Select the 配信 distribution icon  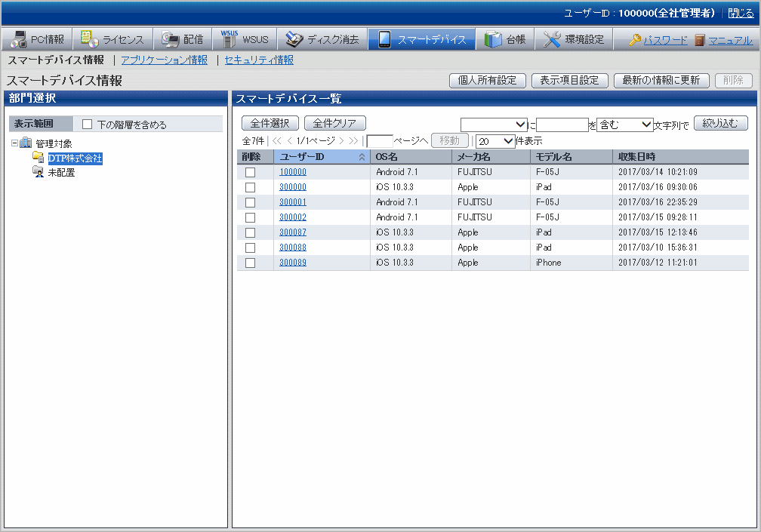(x=170, y=39)
